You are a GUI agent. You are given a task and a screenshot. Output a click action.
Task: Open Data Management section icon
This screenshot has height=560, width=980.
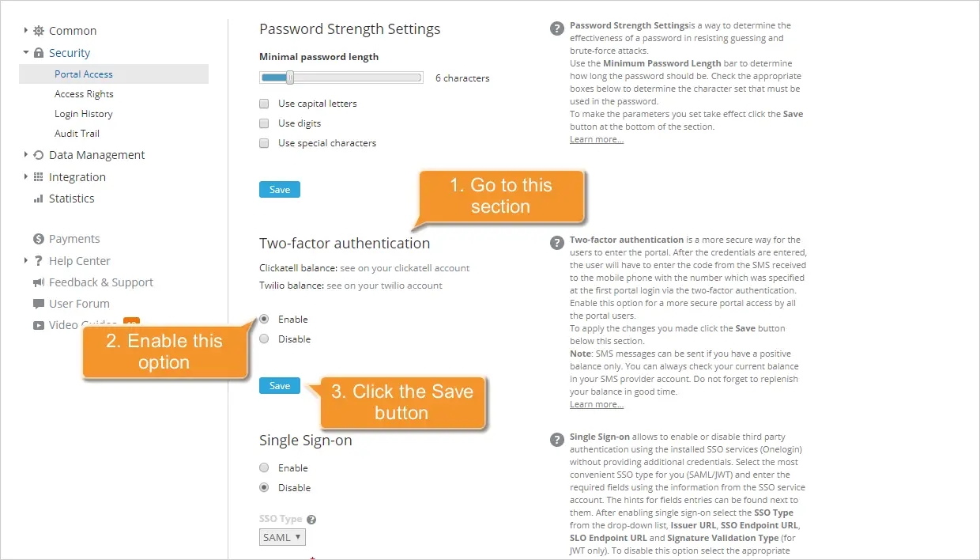pyautogui.click(x=38, y=154)
